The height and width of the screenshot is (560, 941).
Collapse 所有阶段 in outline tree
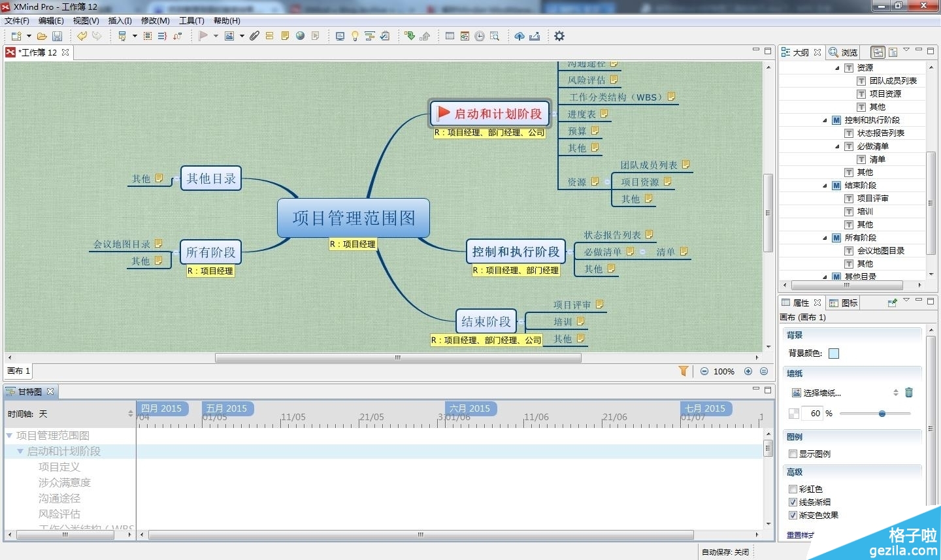pyautogui.click(x=825, y=238)
